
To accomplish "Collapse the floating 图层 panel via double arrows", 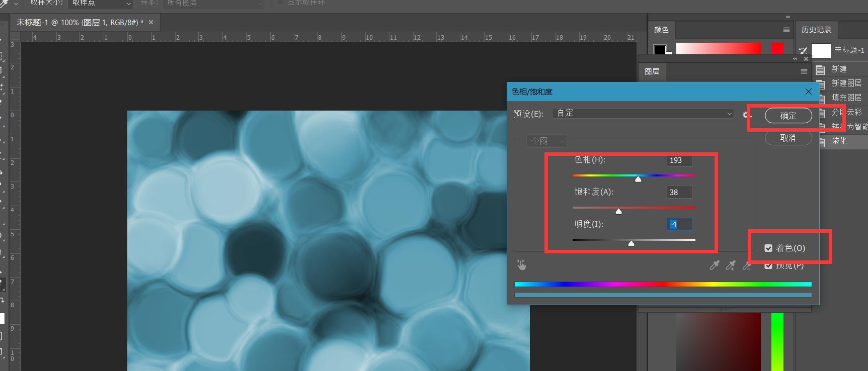I will (795, 59).
